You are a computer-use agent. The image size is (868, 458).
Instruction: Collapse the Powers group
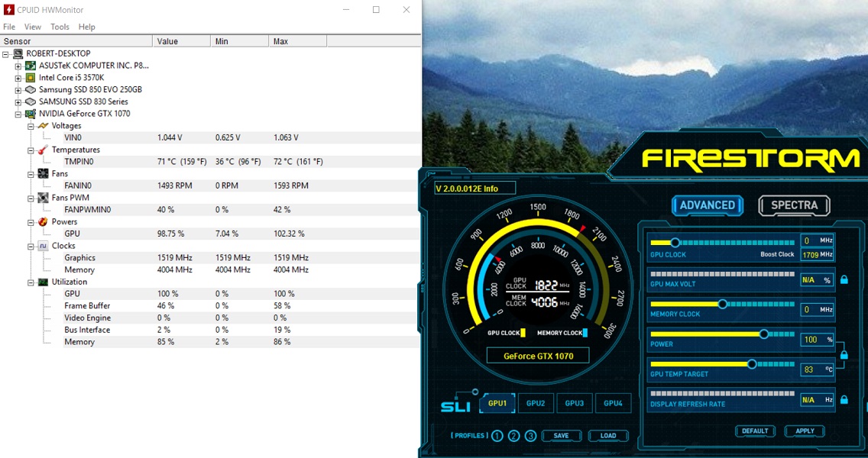pos(31,222)
